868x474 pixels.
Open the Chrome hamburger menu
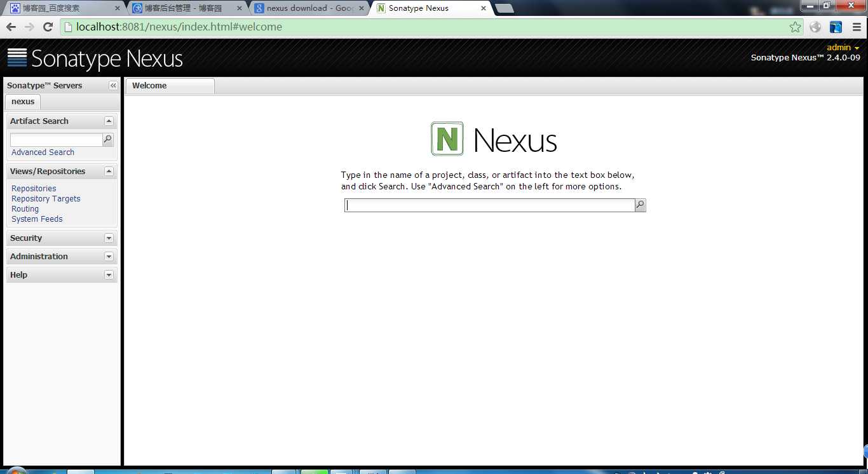857,27
